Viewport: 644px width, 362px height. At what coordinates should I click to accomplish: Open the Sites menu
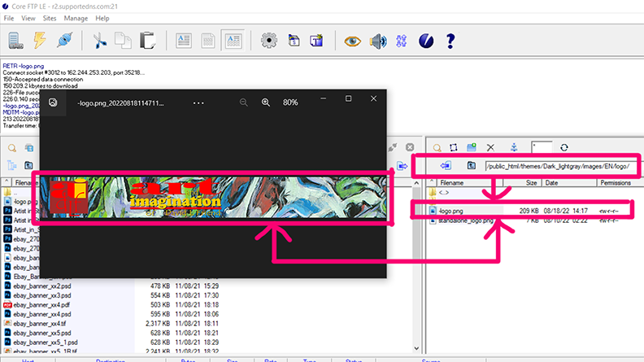pos(50,19)
